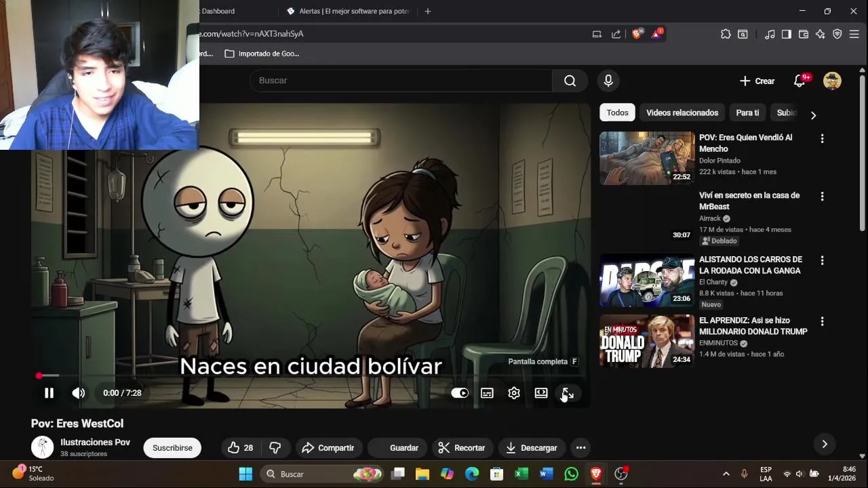Screen dimensions: 868x488
Task: Click the install/cast screen icon in address bar
Action: (x=597, y=34)
